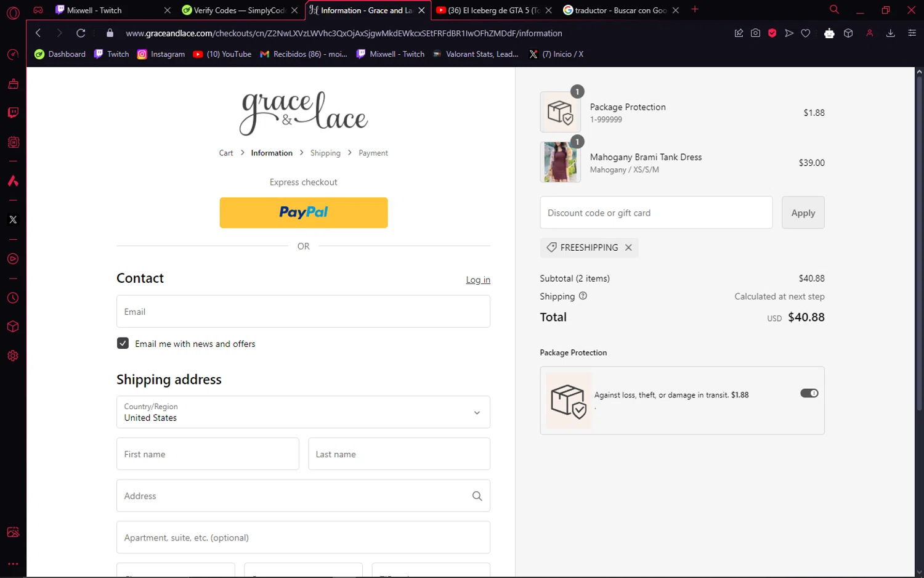Open Valorant Stats bookmark
Screen dimensions: 924x578
pyautogui.click(x=476, y=54)
